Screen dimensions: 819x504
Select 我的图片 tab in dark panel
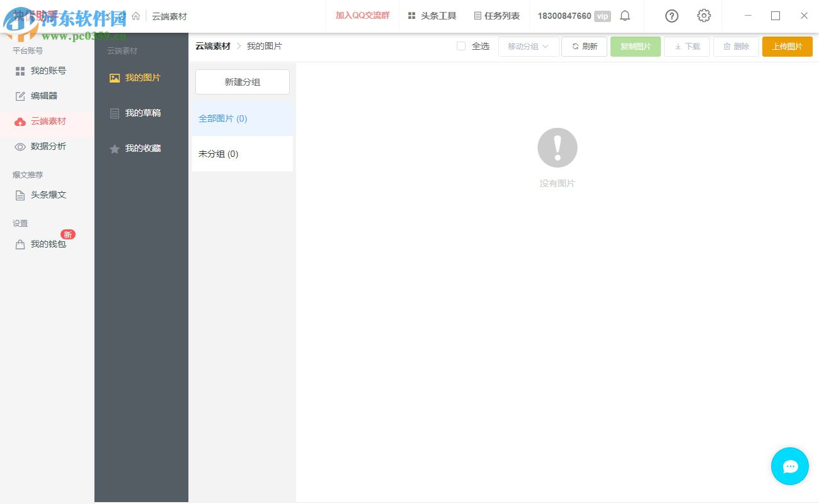pos(141,78)
